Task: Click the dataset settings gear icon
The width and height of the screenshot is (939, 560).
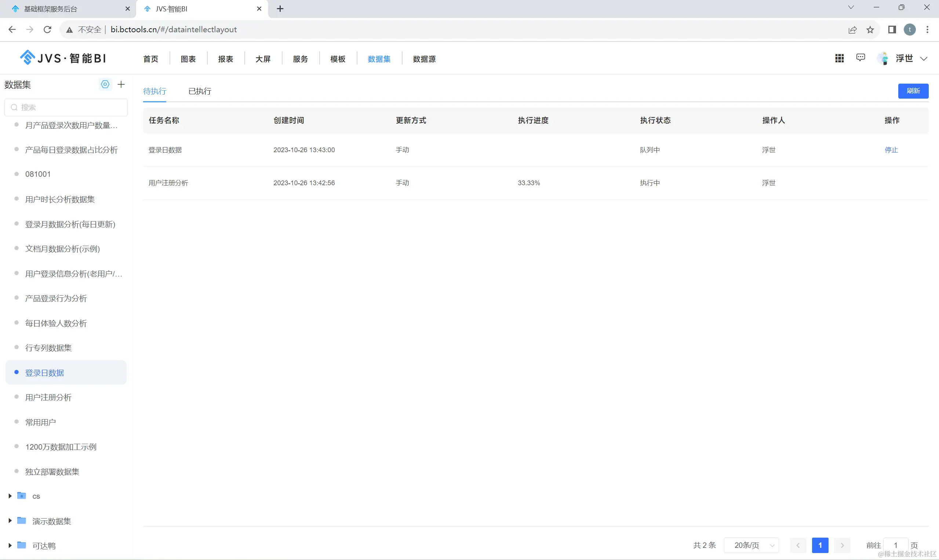Action: coord(105,84)
